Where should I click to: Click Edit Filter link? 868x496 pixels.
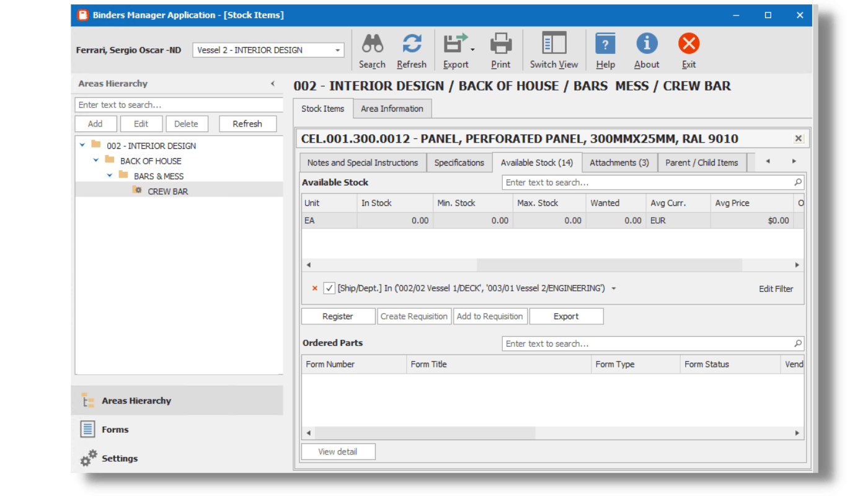[x=776, y=288]
